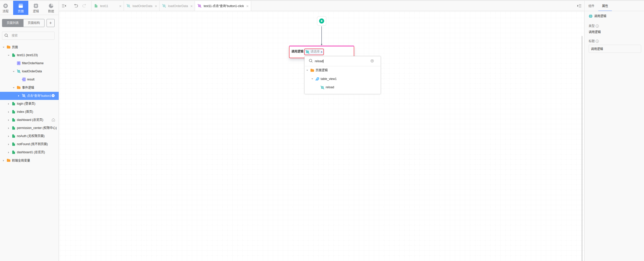This screenshot has height=261, width=644.
Task: Close the test11 tab
Action: (x=120, y=6)
